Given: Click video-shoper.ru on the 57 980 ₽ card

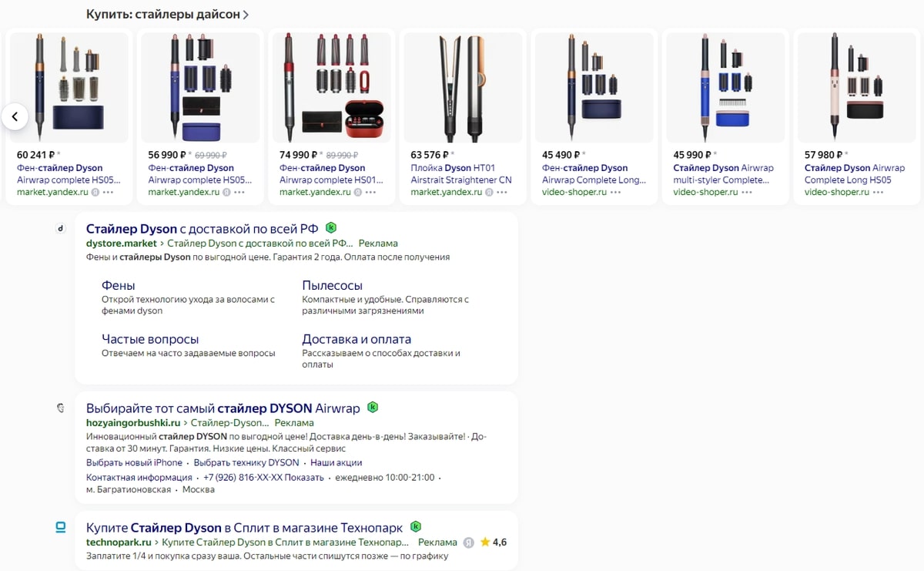Looking at the screenshot, I should tap(837, 192).
